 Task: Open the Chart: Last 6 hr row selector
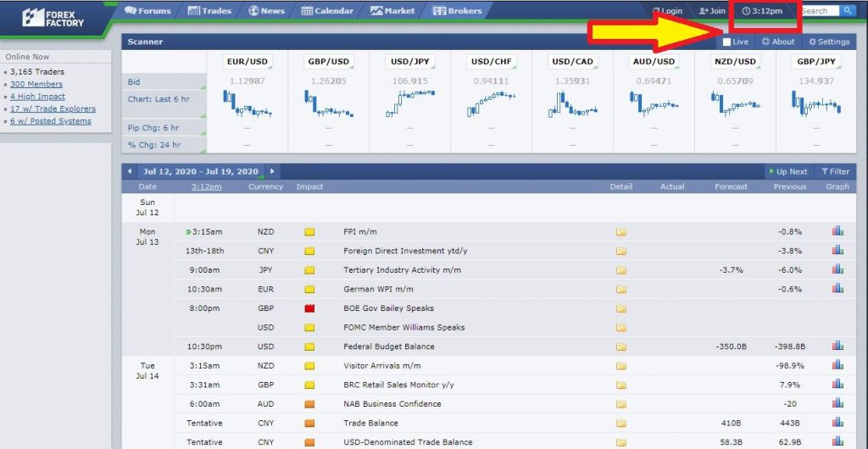point(164,104)
